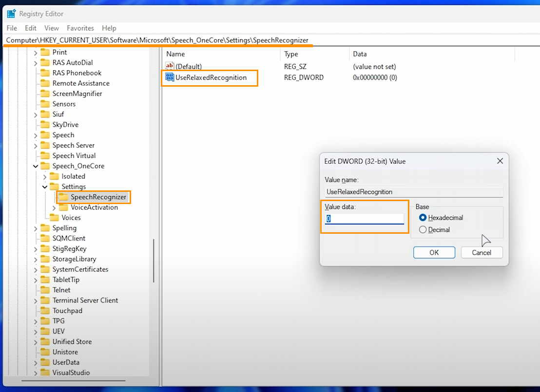Image resolution: width=540 pixels, height=392 pixels.
Task: Select the StigRegKey tree key
Action: click(69, 248)
